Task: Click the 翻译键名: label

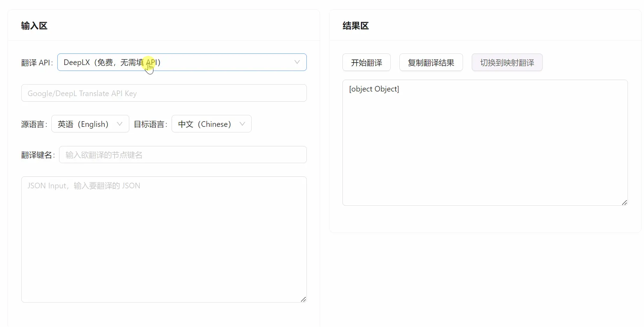Action: (x=38, y=155)
